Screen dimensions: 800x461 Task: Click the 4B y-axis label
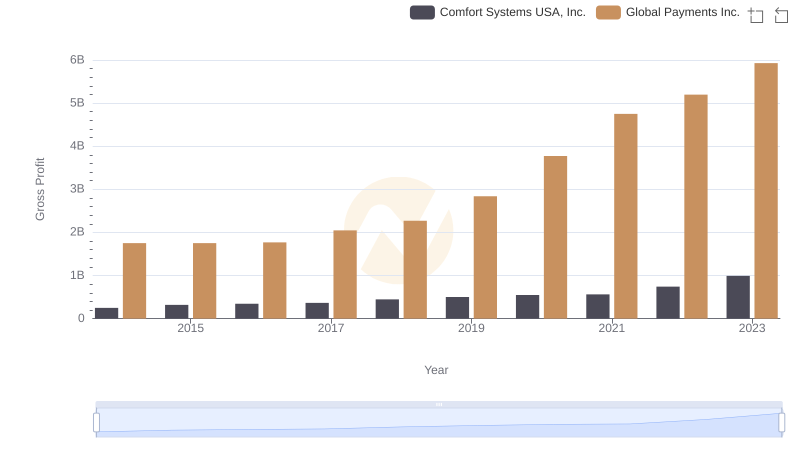click(77, 146)
